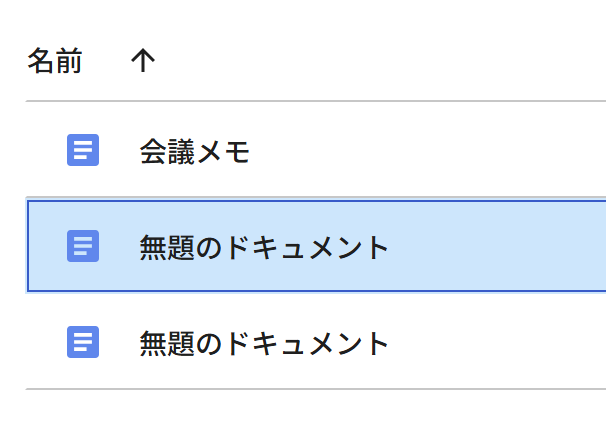Click the メモ characters of the first file
606x423 pixels.
(224, 151)
